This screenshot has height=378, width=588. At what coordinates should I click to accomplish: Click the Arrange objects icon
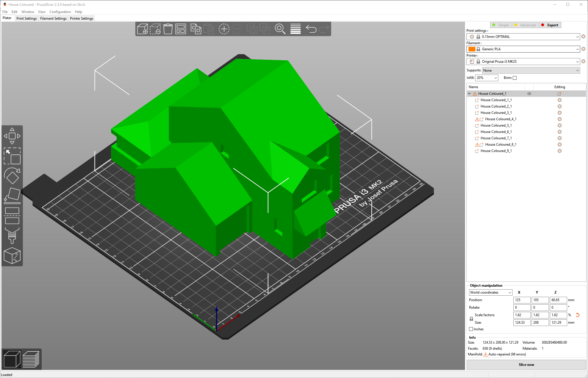[181, 29]
